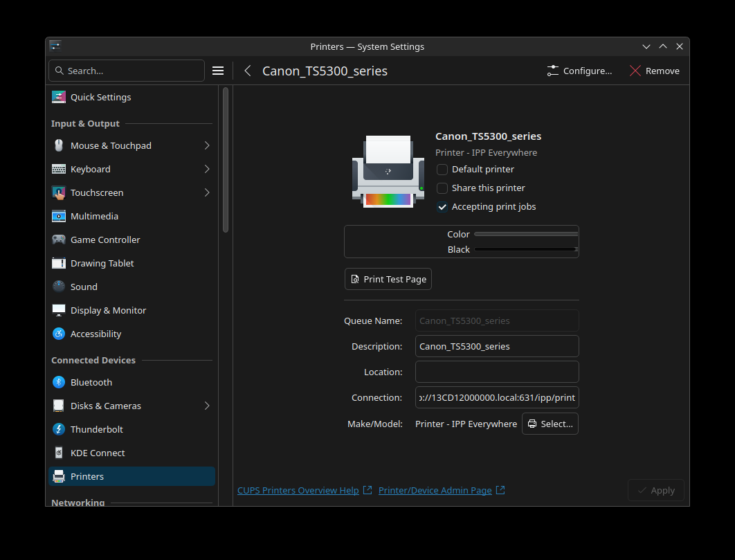Select the KDE Connect label
Screen dimensions: 735x560
click(98, 453)
